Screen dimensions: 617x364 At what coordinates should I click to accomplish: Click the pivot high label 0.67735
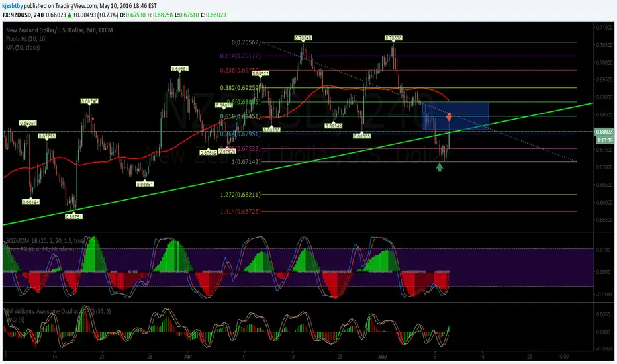pyautogui.click(x=47, y=136)
